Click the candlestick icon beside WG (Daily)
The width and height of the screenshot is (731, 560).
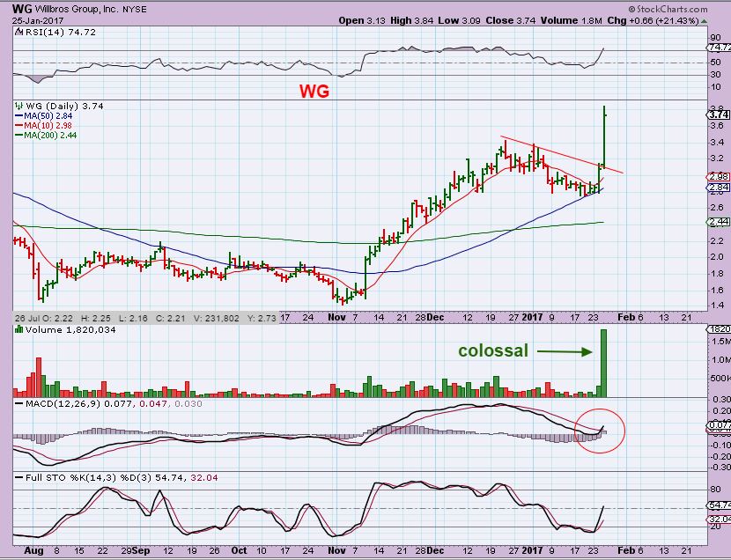pos(19,106)
